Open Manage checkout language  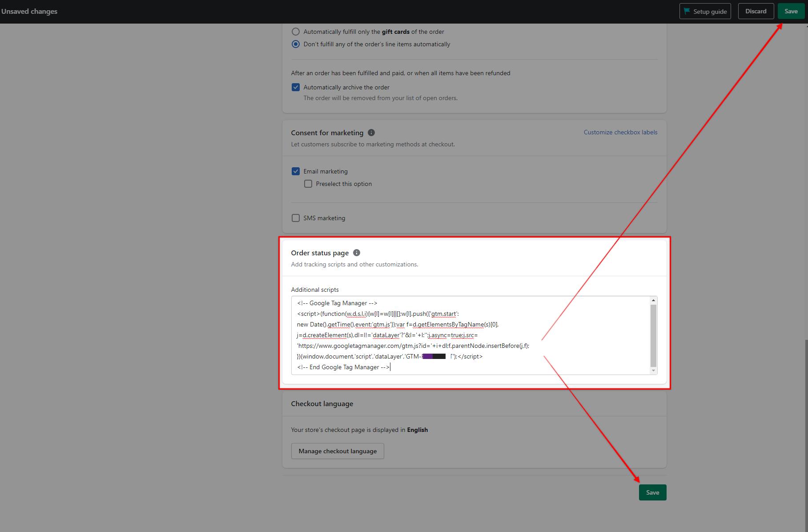tap(338, 451)
